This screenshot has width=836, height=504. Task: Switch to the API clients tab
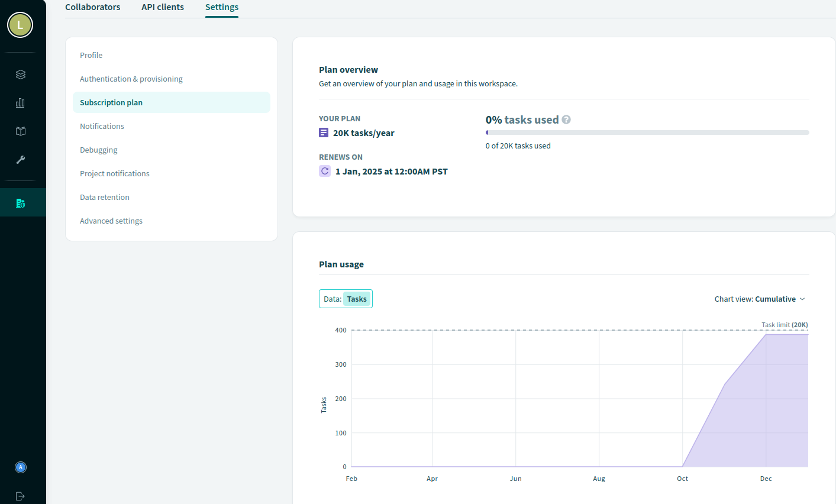163,7
